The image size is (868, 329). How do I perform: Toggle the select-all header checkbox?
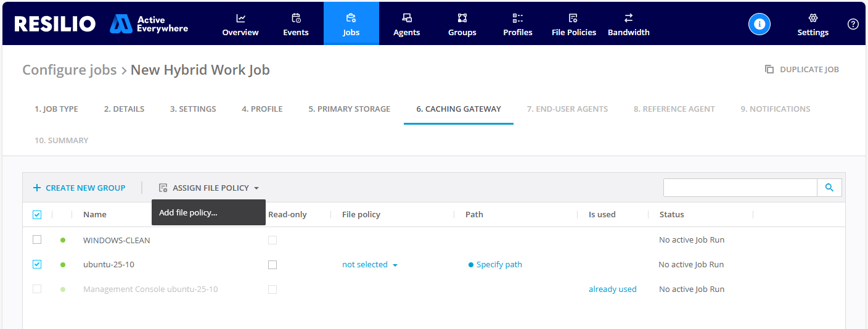tap(37, 215)
